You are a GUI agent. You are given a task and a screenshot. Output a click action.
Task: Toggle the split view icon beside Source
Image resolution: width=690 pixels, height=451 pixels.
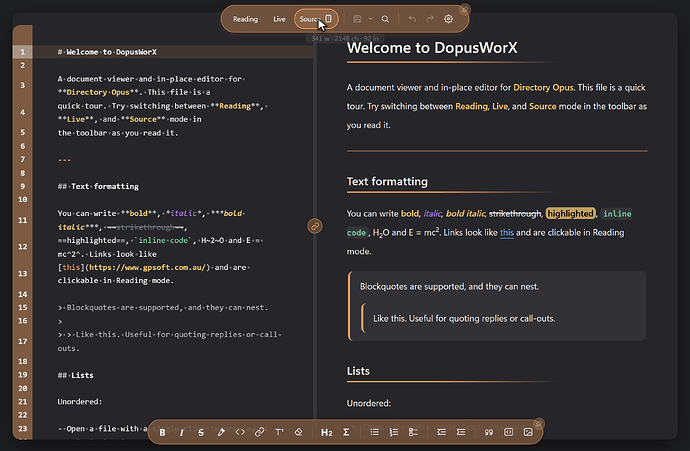pos(328,18)
